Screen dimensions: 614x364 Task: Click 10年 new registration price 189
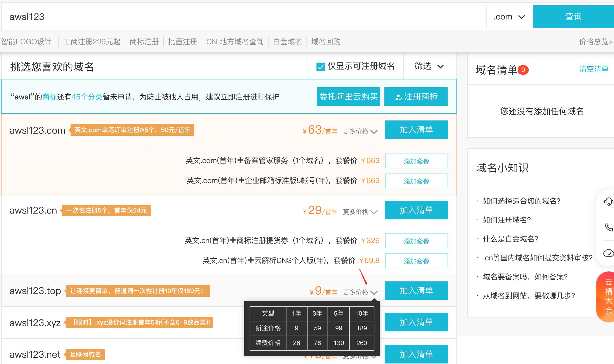tap(362, 328)
